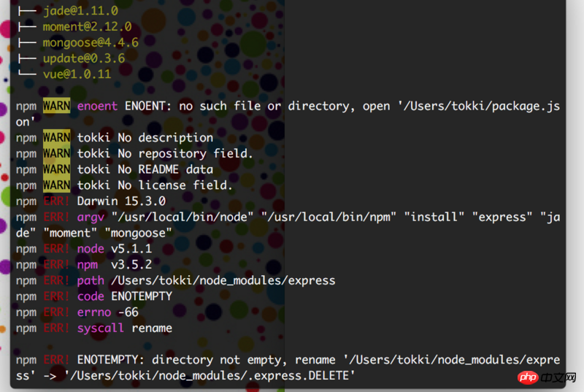Screen dimensions: 584x392
Task: Click the errno value -66
Action: pyautogui.click(x=128, y=312)
